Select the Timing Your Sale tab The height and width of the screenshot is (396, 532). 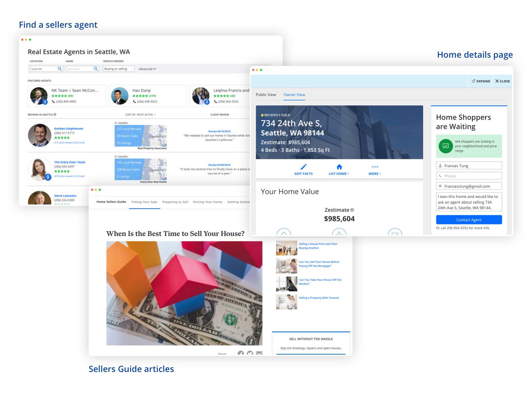(144, 202)
